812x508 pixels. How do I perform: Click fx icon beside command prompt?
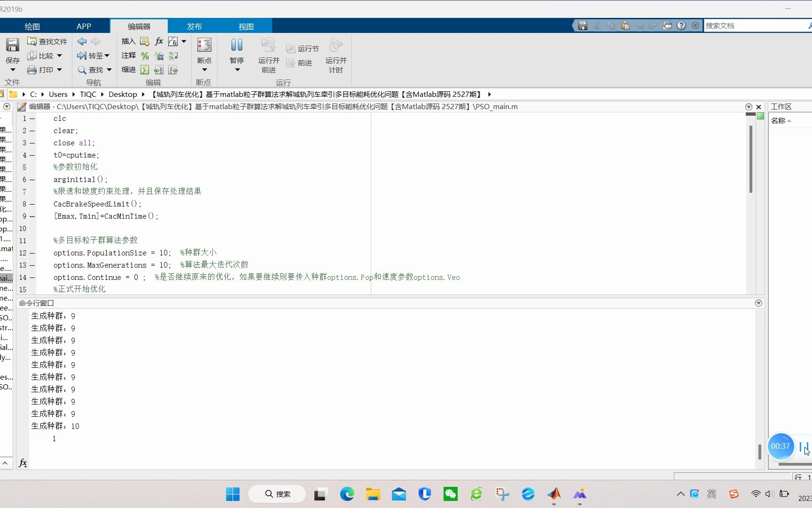click(x=23, y=463)
